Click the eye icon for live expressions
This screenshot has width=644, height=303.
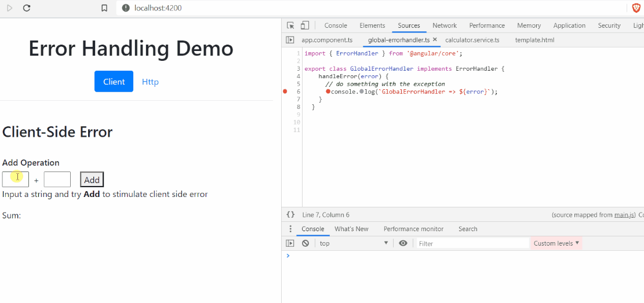click(403, 243)
